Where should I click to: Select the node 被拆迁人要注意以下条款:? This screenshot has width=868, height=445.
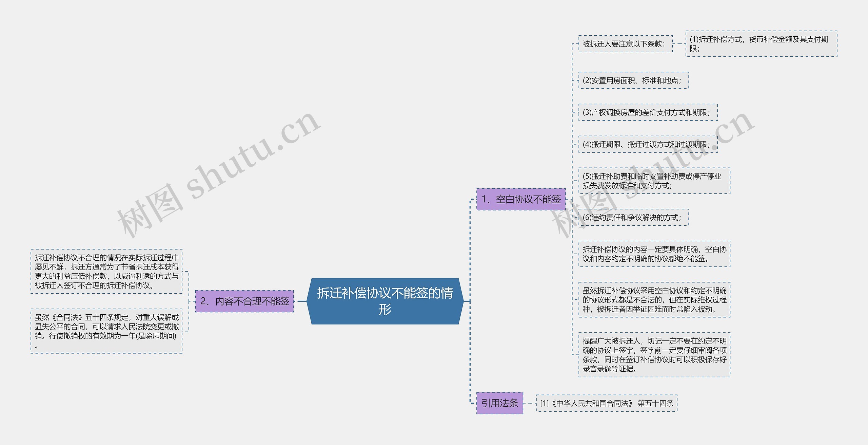click(x=626, y=44)
